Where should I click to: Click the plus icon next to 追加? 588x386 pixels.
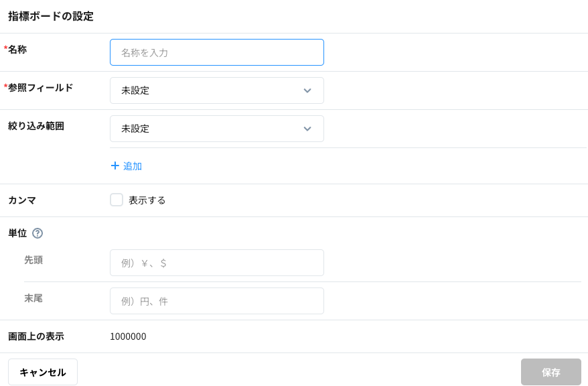pos(115,166)
